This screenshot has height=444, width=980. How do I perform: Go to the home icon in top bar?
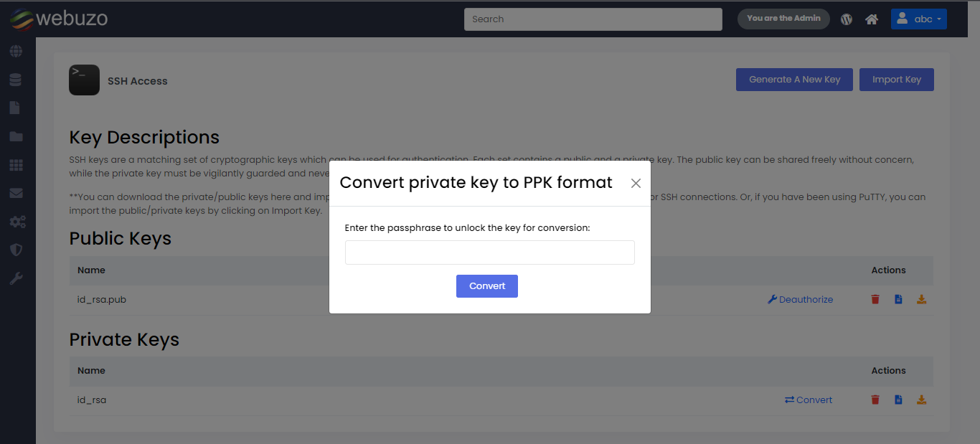point(872,19)
